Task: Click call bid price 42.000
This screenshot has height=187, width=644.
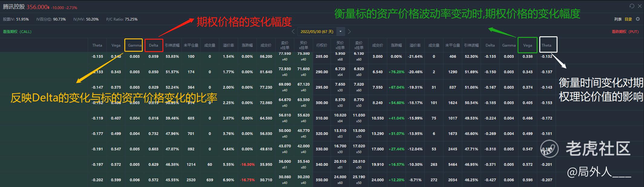Action: click(303, 146)
